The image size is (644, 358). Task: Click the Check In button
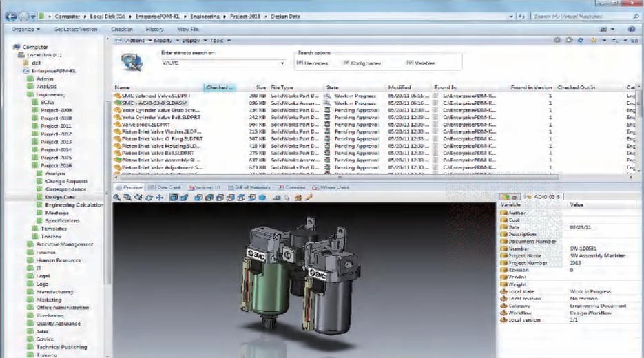(123, 30)
